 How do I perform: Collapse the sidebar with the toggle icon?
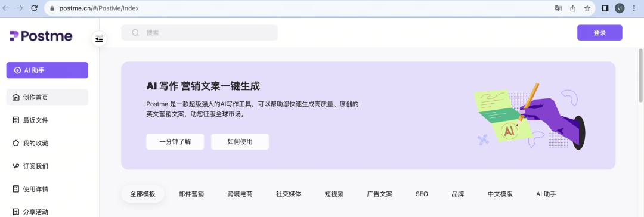99,39
